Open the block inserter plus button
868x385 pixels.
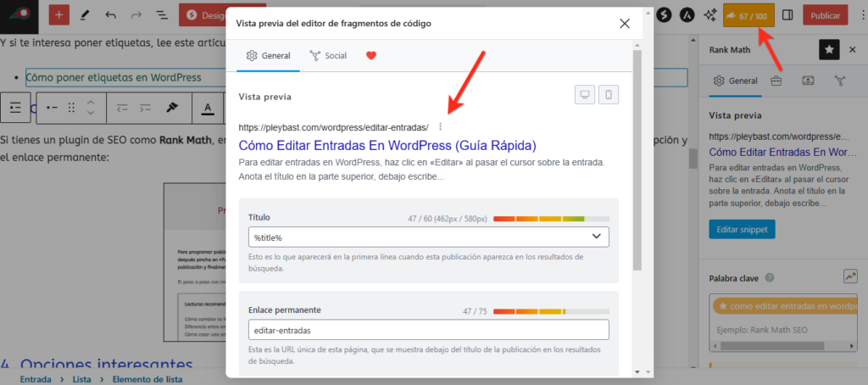59,15
